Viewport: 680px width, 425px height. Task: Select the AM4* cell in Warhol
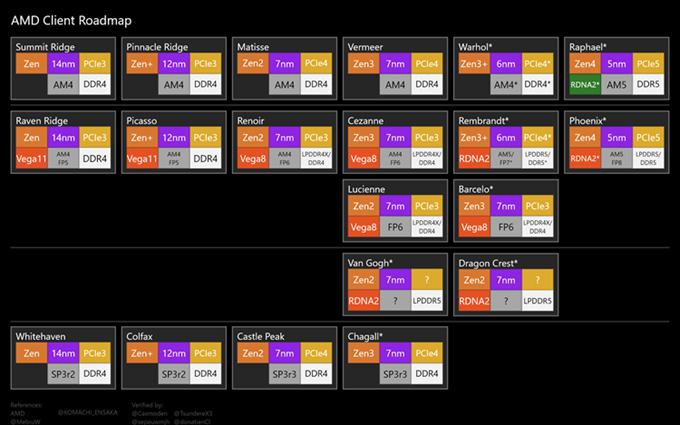point(506,85)
